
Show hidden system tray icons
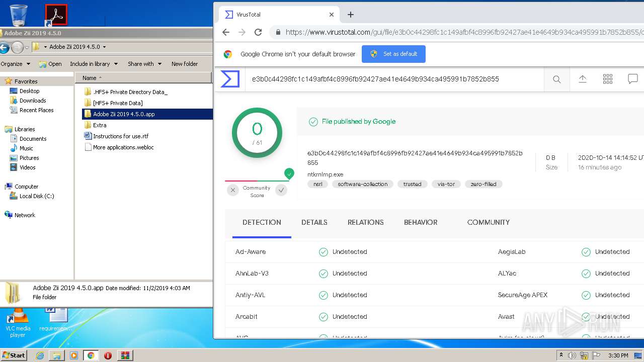561,355
